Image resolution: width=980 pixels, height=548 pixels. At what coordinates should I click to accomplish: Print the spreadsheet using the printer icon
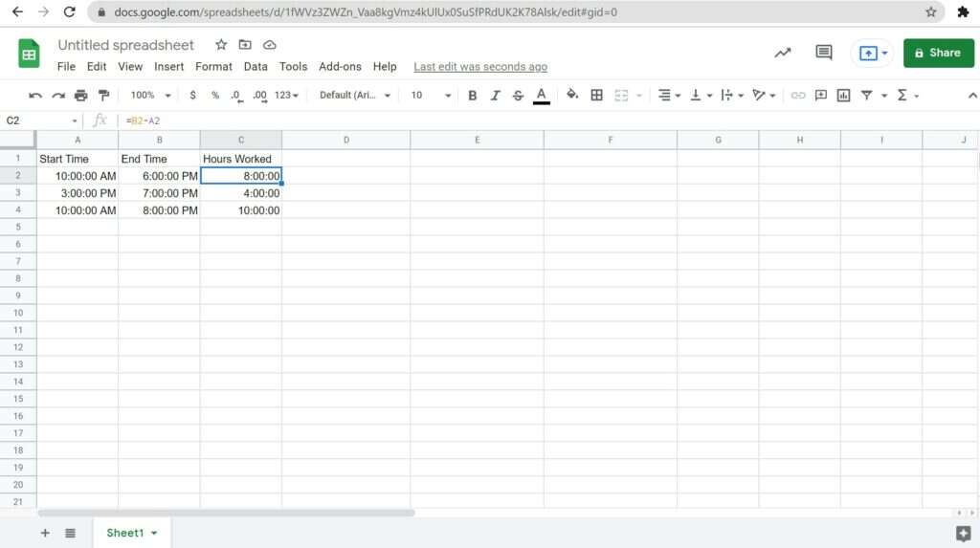click(x=80, y=96)
